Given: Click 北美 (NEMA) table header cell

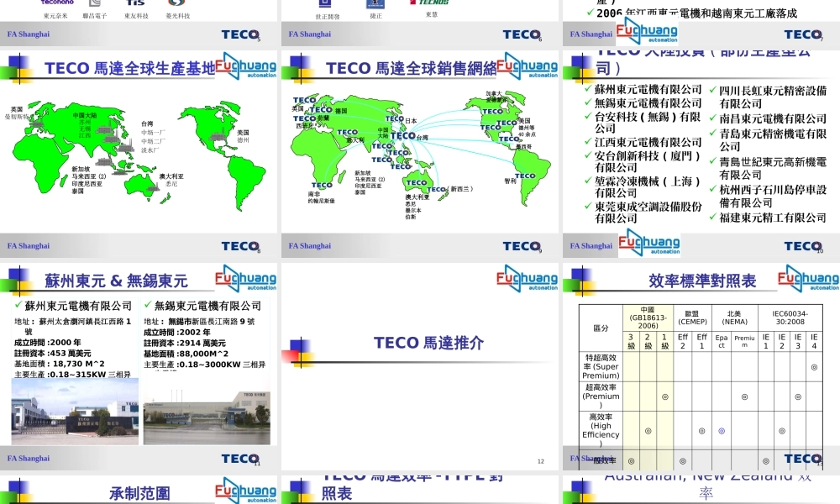Looking at the screenshot, I should point(734,318).
